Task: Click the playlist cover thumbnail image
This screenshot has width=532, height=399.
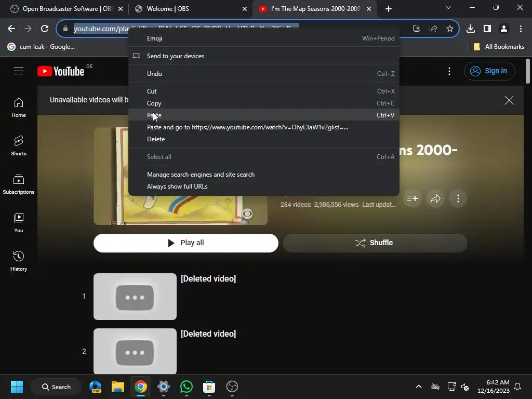Action: (x=180, y=176)
